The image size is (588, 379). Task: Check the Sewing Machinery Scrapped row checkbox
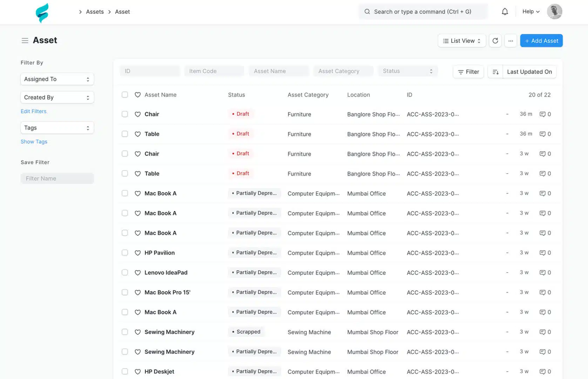tap(125, 332)
